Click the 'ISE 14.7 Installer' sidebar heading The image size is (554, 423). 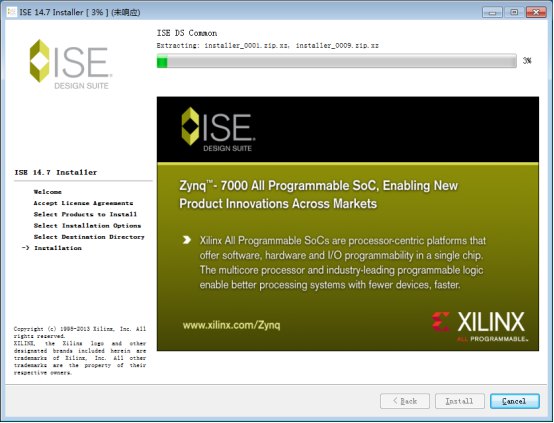[55, 172]
